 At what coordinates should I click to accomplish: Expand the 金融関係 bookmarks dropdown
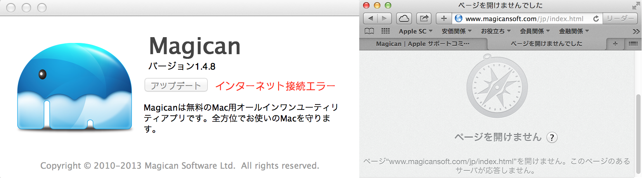click(x=574, y=31)
